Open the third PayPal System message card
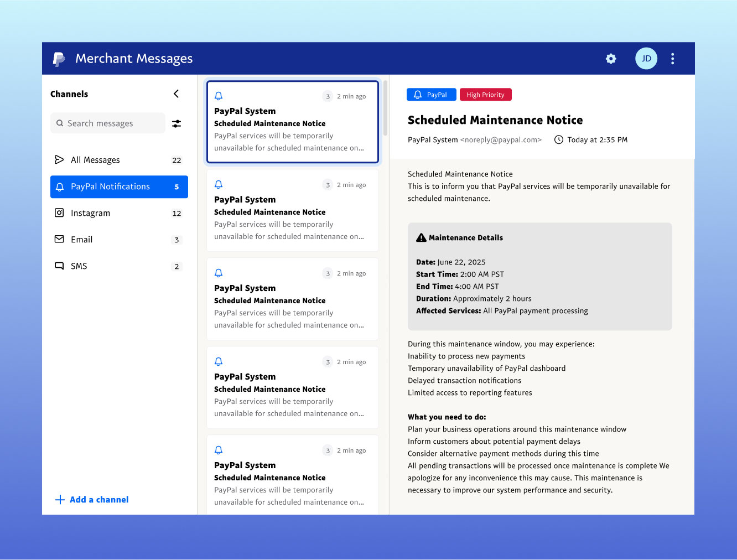This screenshot has width=737, height=560. click(x=292, y=299)
